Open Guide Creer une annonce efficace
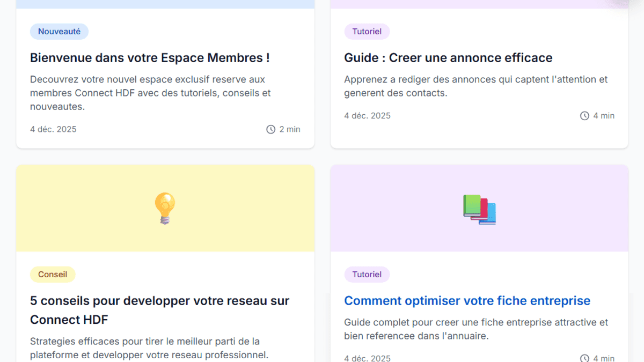644x362 pixels. click(x=449, y=57)
